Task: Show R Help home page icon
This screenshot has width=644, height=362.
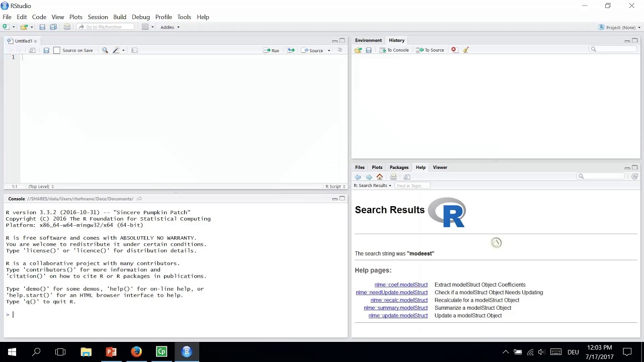Action: click(x=380, y=177)
